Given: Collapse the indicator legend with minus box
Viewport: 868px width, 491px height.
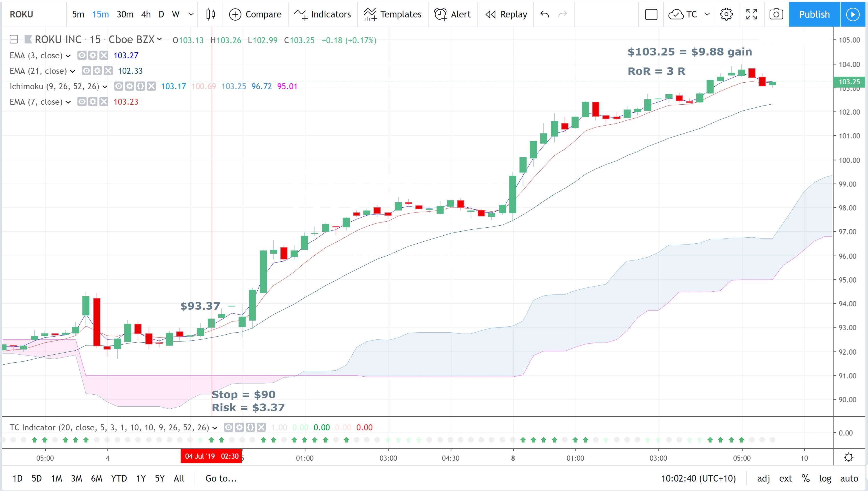Looking at the screenshot, I should coord(14,39).
